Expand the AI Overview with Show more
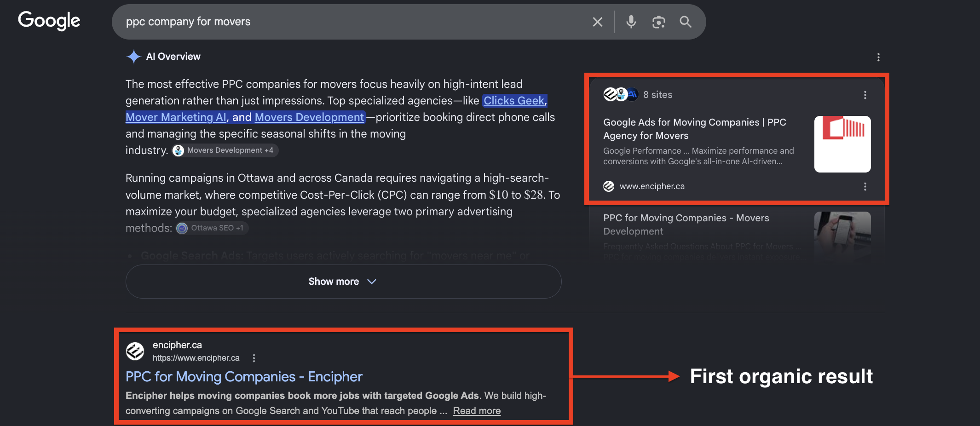The height and width of the screenshot is (426, 980). (x=343, y=282)
